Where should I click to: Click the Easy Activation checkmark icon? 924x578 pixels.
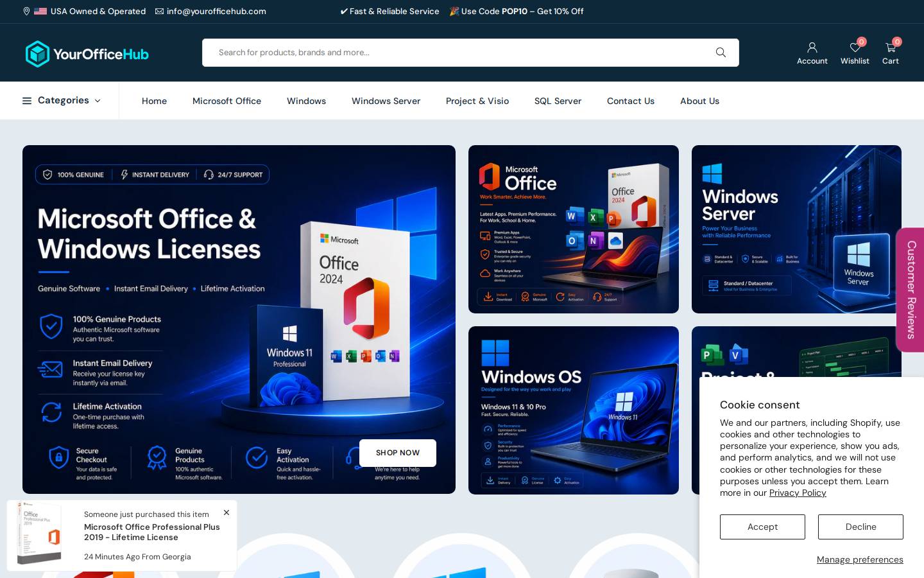pyautogui.click(x=257, y=458)
